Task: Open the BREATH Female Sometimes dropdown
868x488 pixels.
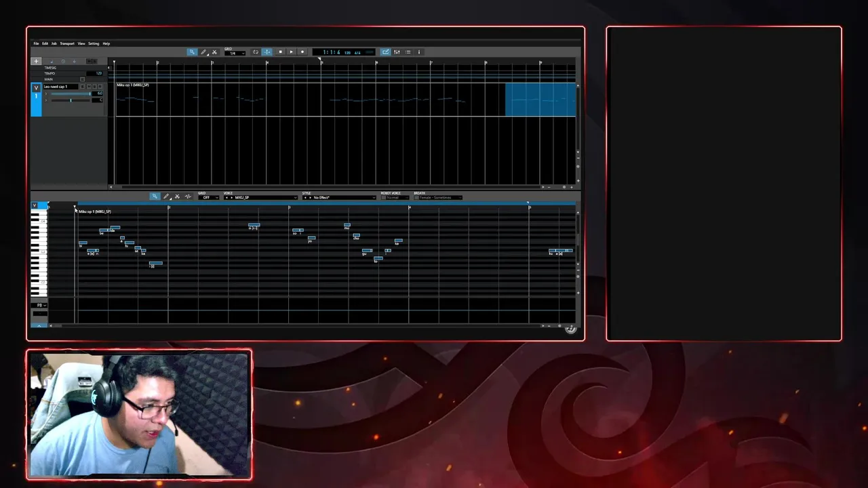Action: click(441, 197)
